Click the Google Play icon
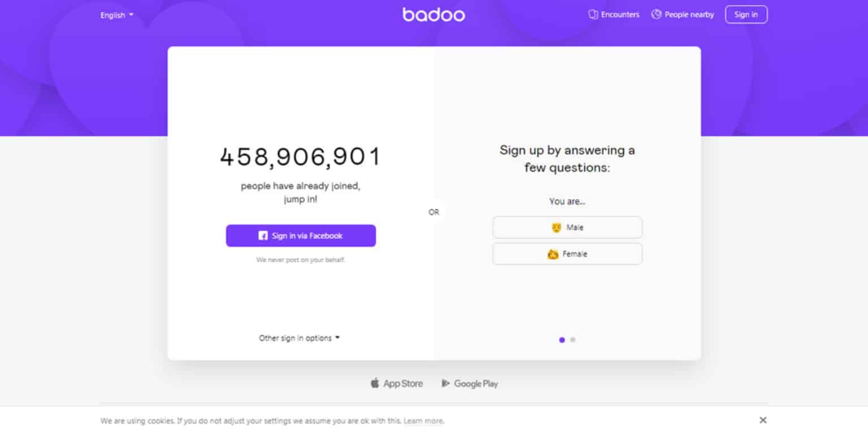This screenshot has width=868, height=434. tap(445, 384)
